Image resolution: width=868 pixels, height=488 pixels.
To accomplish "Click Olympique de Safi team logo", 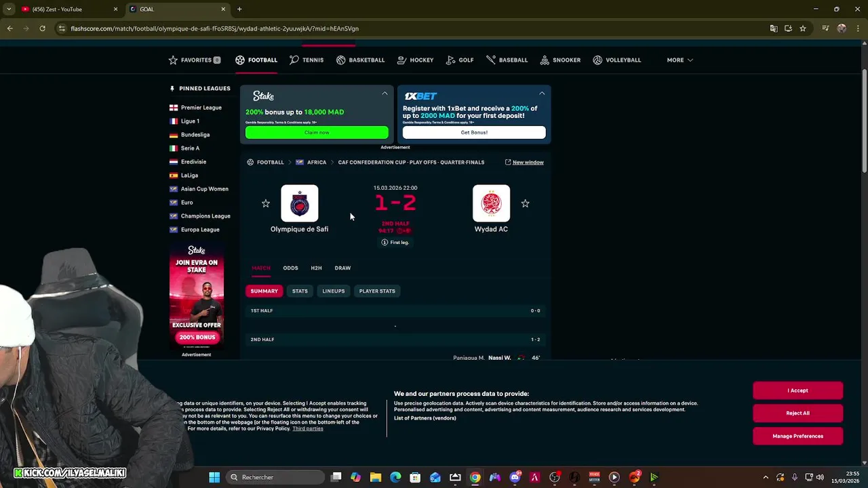I will pyautogui.click(x=300, y=203).
